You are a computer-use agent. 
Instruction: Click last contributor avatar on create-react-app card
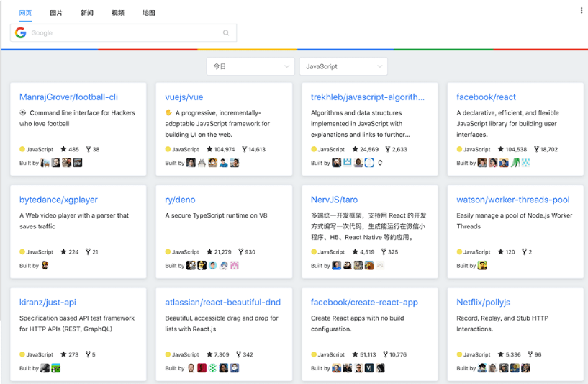point(380,368)
